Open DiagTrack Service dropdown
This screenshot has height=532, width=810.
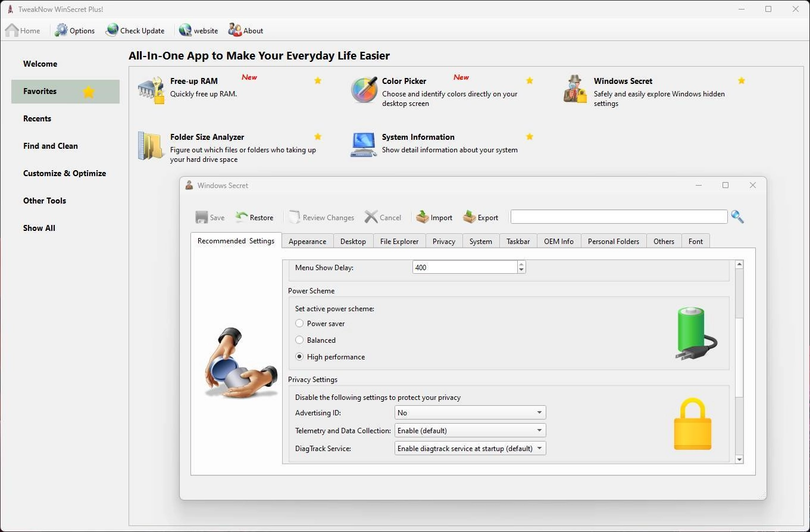(x=470, y=448)
